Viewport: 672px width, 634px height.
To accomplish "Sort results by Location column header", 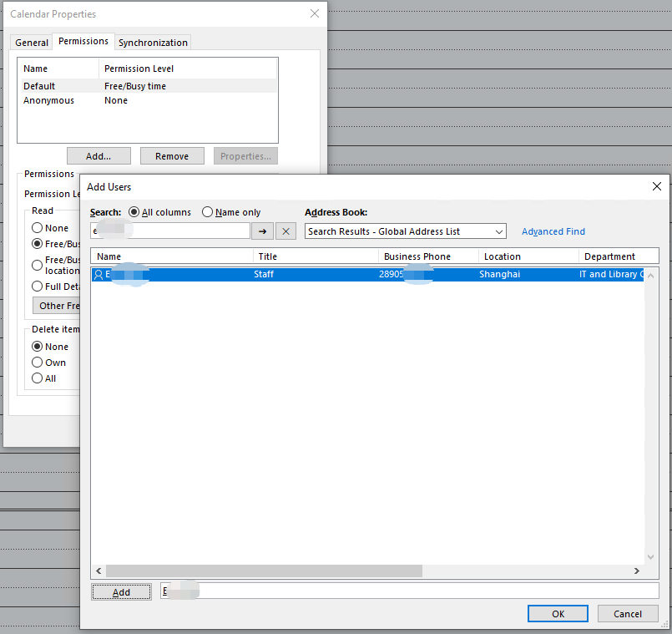I will point(528,256).
